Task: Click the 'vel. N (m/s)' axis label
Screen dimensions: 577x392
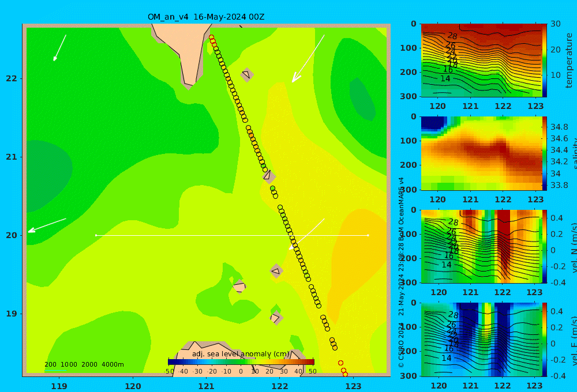Action: tap(574, 247)
